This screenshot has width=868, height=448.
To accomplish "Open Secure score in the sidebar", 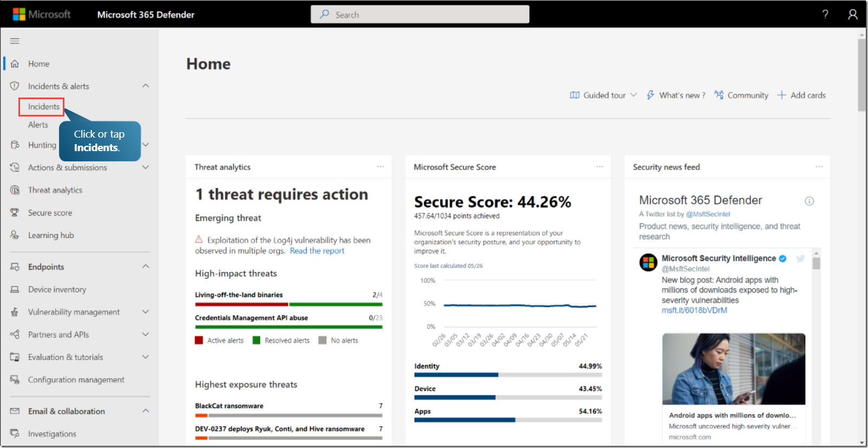I will pos(50,213).
